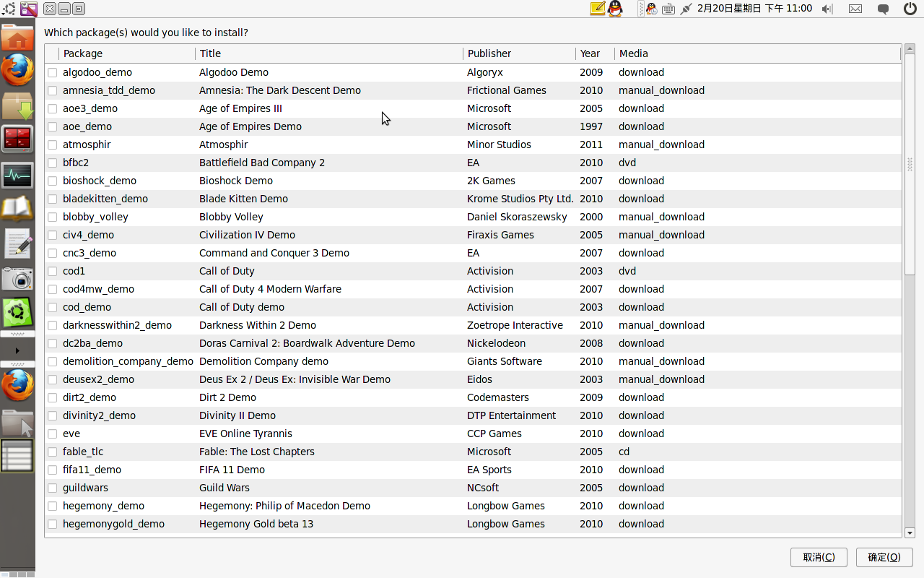
Task: Select 'Command and Conquer 3 Demo' title
Action: click(x=274, y=253)
